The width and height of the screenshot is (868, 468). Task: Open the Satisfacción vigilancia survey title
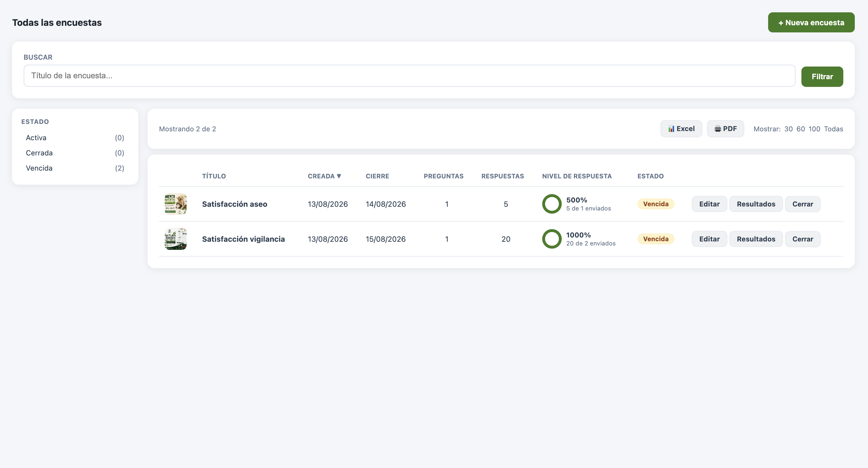click(x=243, y=239)
